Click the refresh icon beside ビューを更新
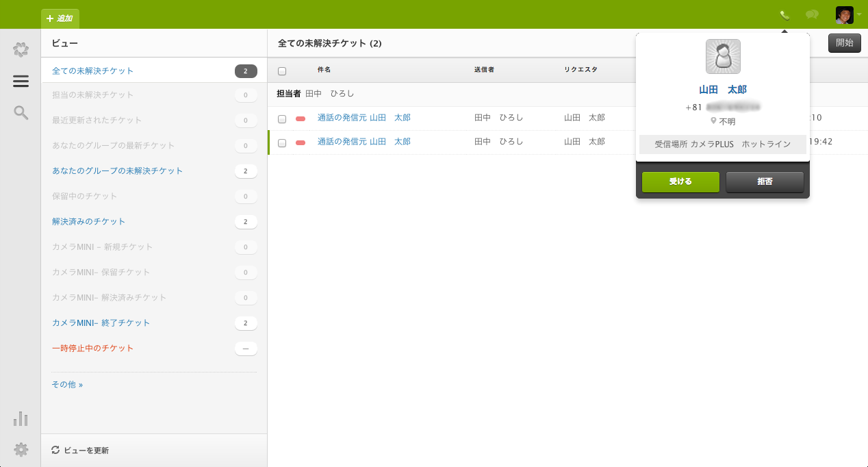Screen dimensions: 868x467 click(56, 450)
